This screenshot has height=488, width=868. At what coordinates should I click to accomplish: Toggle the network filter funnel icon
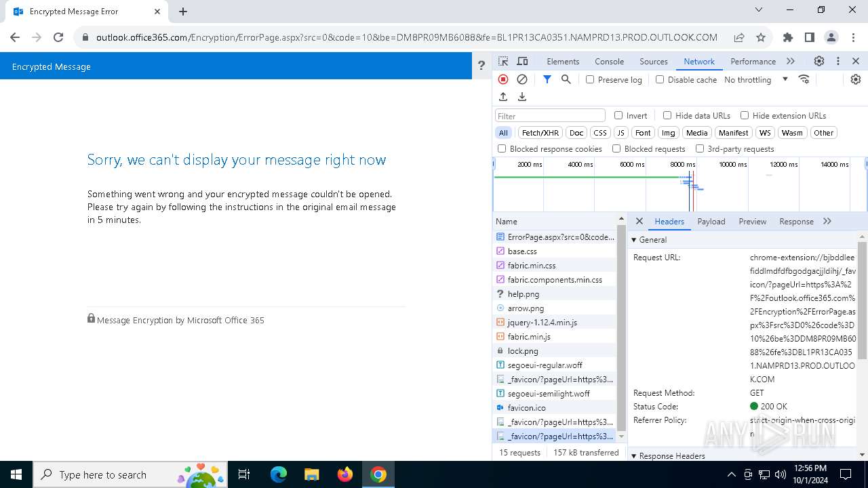[x=547, y=79]
